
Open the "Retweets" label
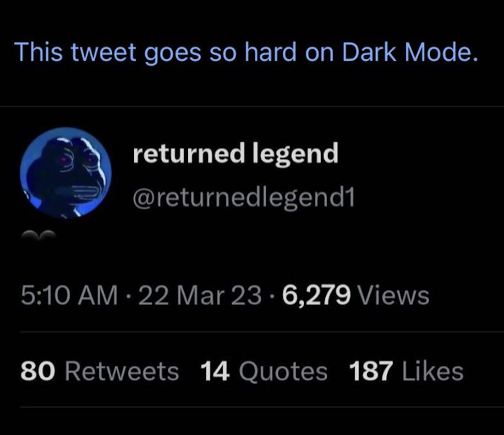point(121,371)
